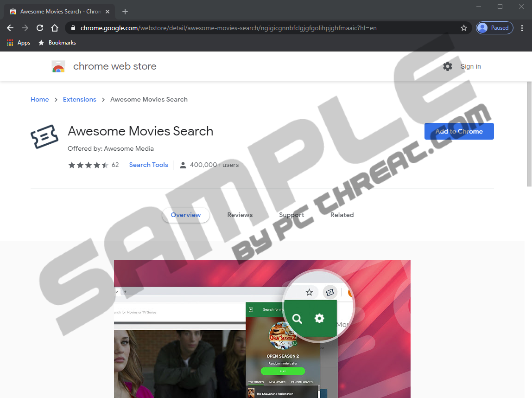Open the Apps shortcut in bookmarks bar
The width and height of the screenshot is (532, 398).
click(19, 43)
